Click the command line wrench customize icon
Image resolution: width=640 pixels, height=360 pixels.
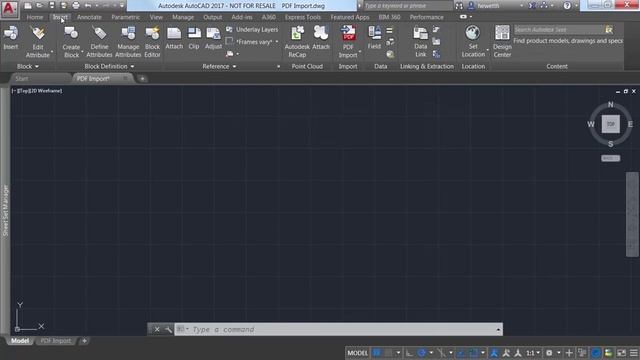168,329
